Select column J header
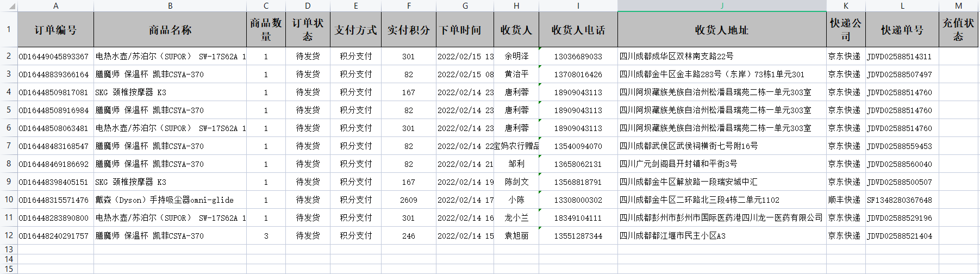Viewport: 980px width, 274px height. coord(722,5)
